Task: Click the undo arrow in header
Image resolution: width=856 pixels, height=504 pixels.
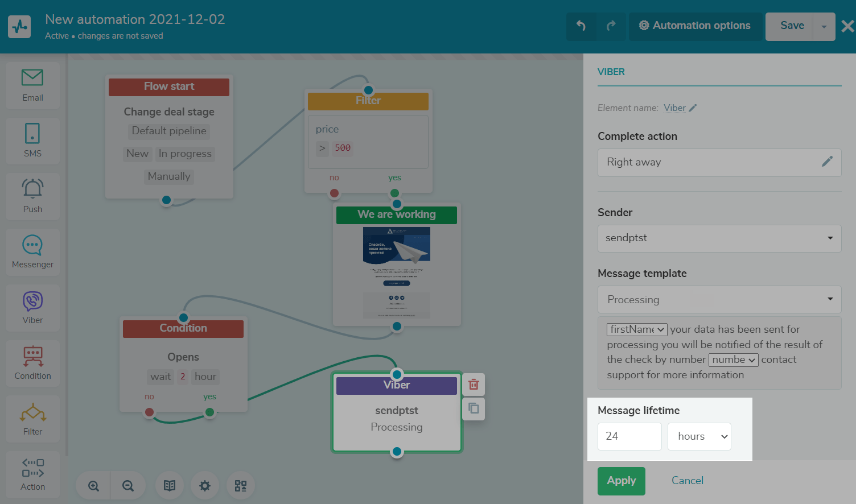Action: coord(581,26)
